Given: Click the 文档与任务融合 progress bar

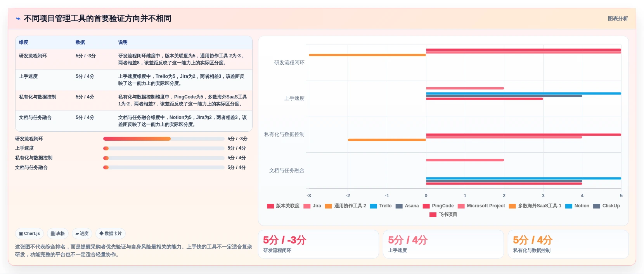Looking at the screenshot, I should 164,167.
